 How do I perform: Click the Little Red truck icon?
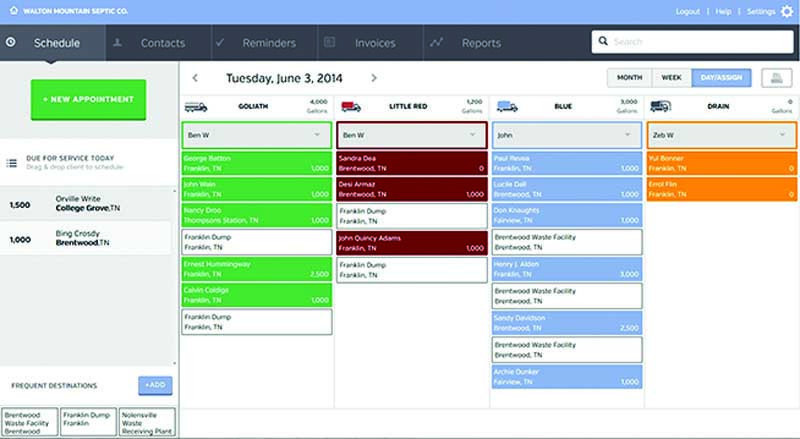coord(351,107)
